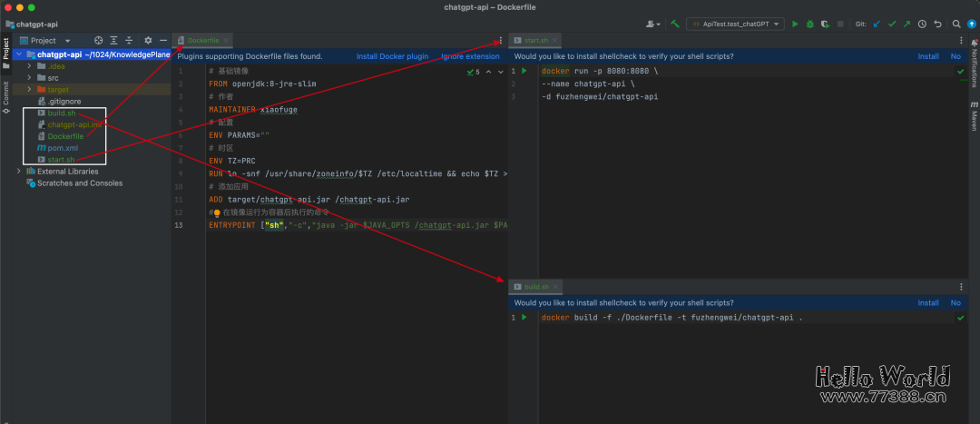Select the Dockerfile editor tab

click(x=203, y=41)
